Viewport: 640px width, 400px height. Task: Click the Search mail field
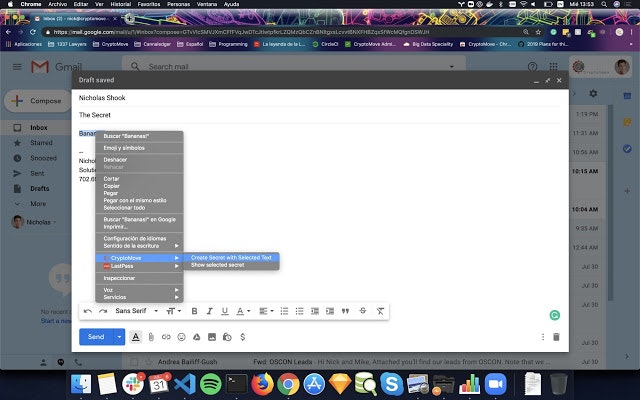coord(294,67)
